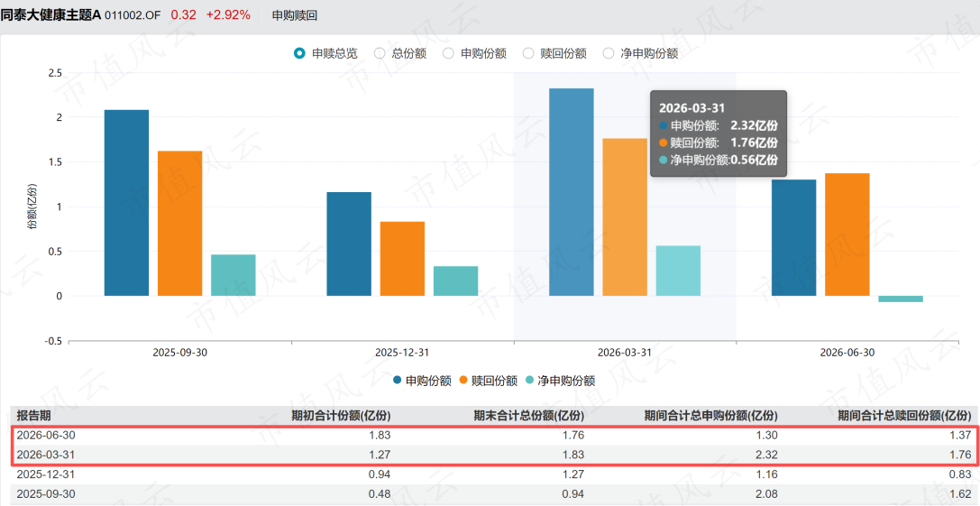980x506 pixels.
Task: Click x-axis label 2026-03-31
Action: click(625, 352)
